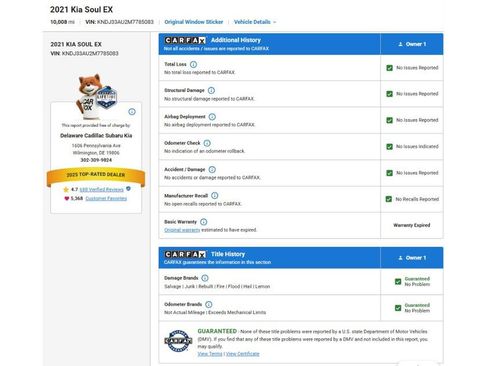Click the Additional History section title
Image resolution: width=488 pixels, height=366 pixels.
[236, 40]
